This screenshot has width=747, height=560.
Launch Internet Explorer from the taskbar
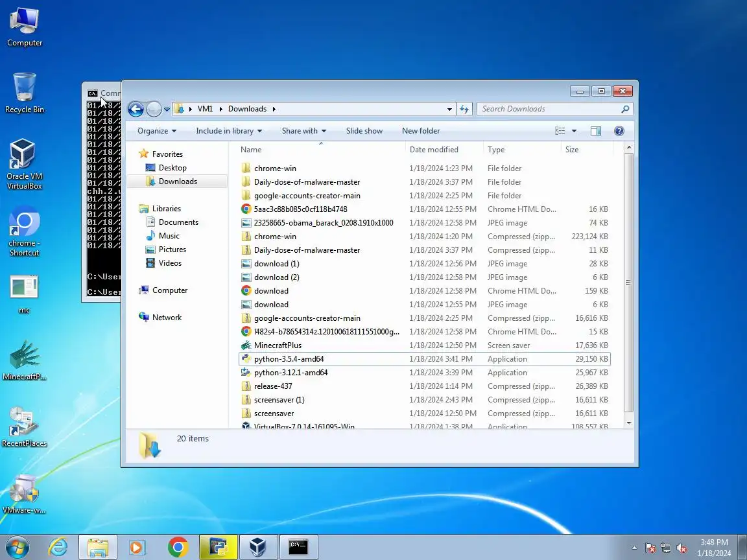click(58, 547)
